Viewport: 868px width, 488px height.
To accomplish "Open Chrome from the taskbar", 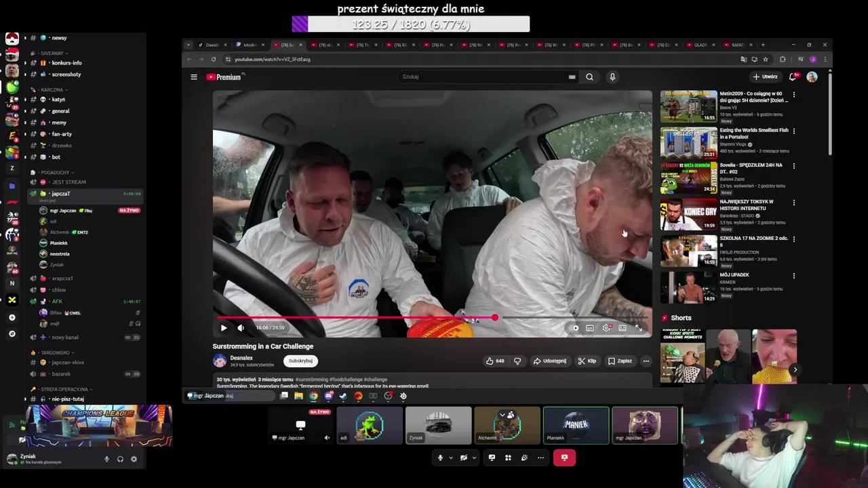I will point(313,396).
